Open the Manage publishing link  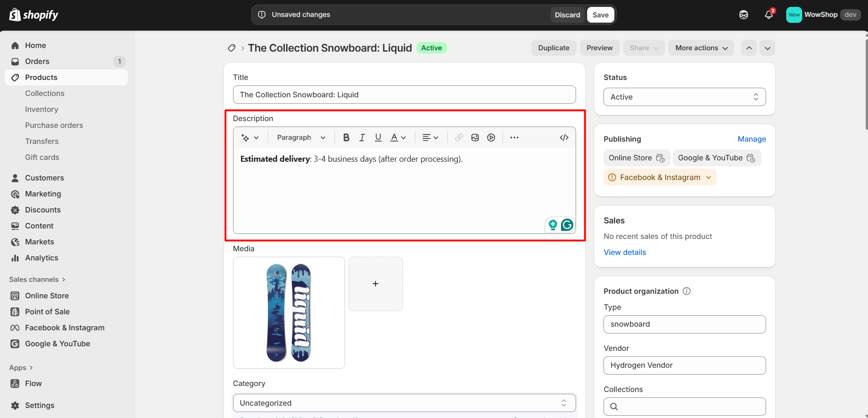(752, 139)
